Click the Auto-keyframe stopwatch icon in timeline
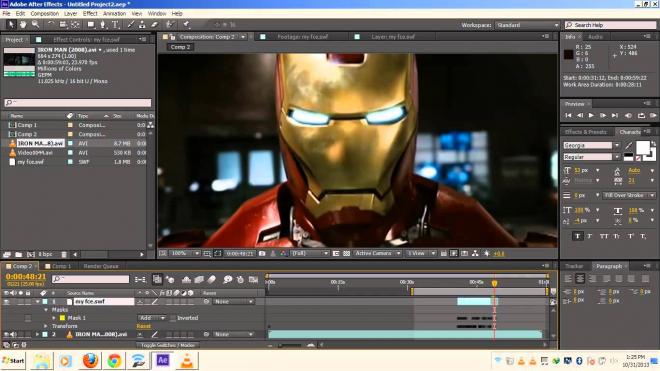The image size is (660, 371). pos(240,279)
